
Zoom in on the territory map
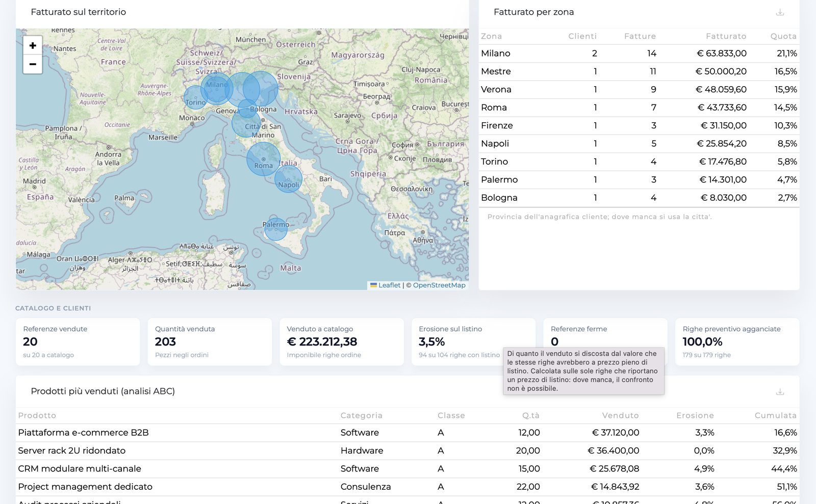[x=33, y=45]
